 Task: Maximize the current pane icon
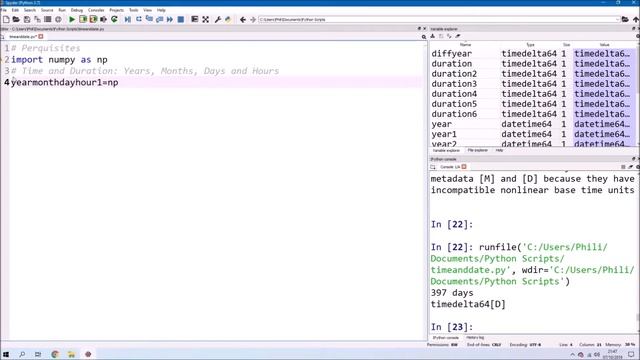pyautogui.click(x=195, y=19)
